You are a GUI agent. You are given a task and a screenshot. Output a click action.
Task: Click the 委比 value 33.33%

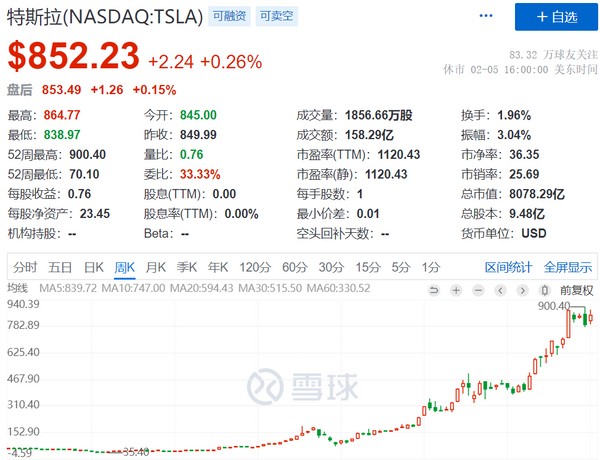click(200, 175)
